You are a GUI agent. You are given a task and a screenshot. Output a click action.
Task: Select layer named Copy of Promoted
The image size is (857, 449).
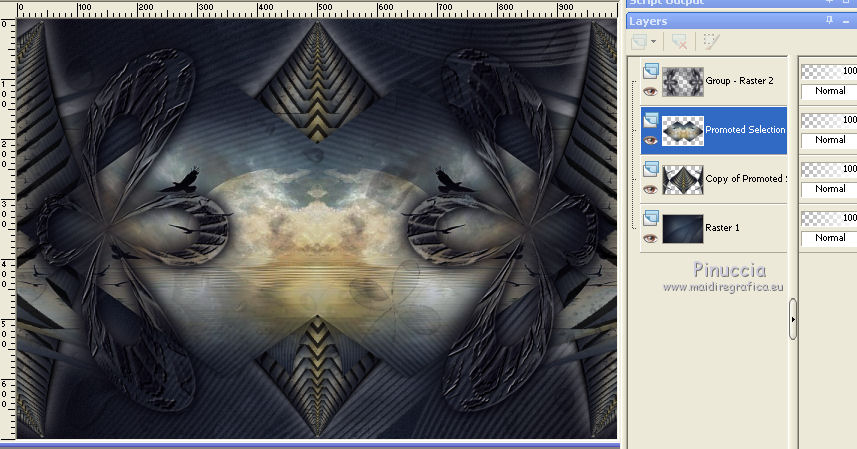744,179
